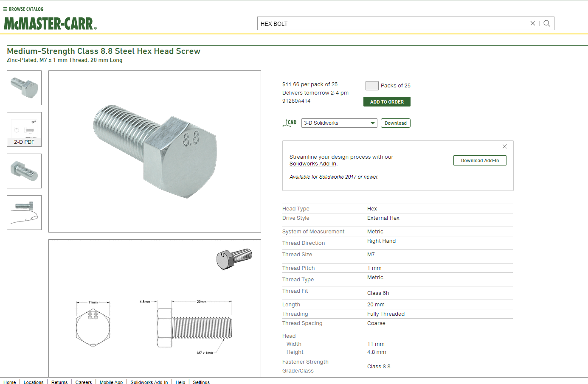Image resolution: width=588 pixels, height=384 pixels.
Task: Select the thumbnail showing the screw with a finger
Action: tap(24, 213)
